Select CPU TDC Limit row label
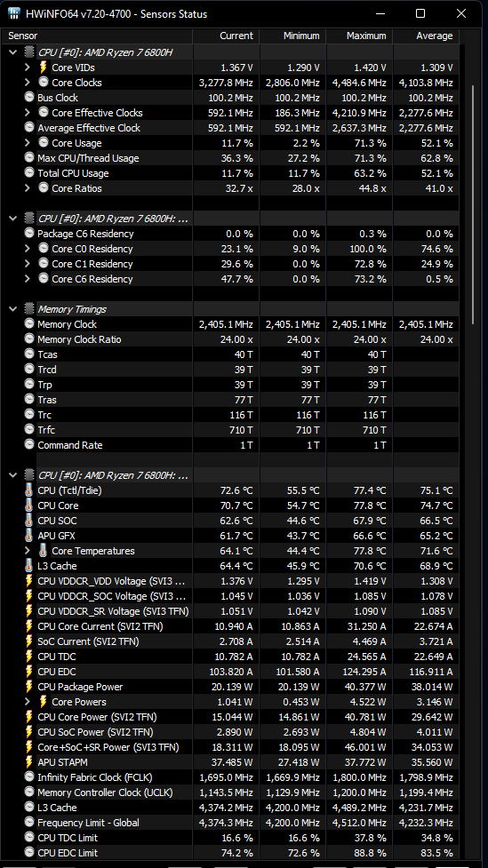Viewport: 488px width, 868px height. (x=68, y=838)
